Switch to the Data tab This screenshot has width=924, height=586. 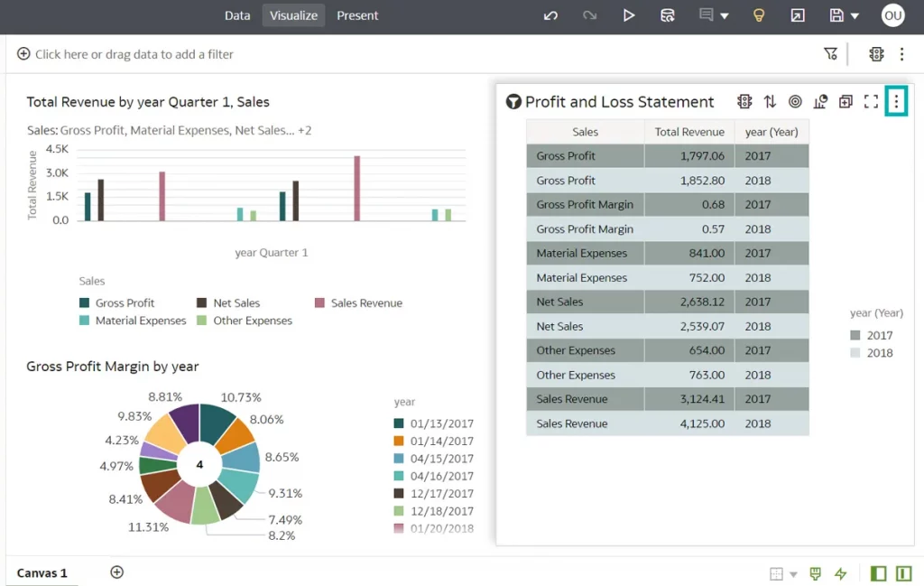[237, 15]
